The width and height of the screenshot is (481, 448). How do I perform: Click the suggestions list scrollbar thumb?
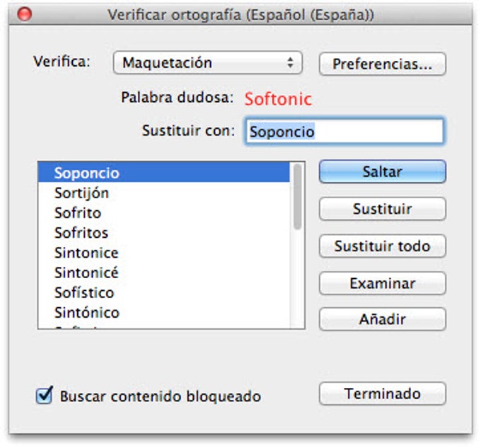click(x=297, y=196)
